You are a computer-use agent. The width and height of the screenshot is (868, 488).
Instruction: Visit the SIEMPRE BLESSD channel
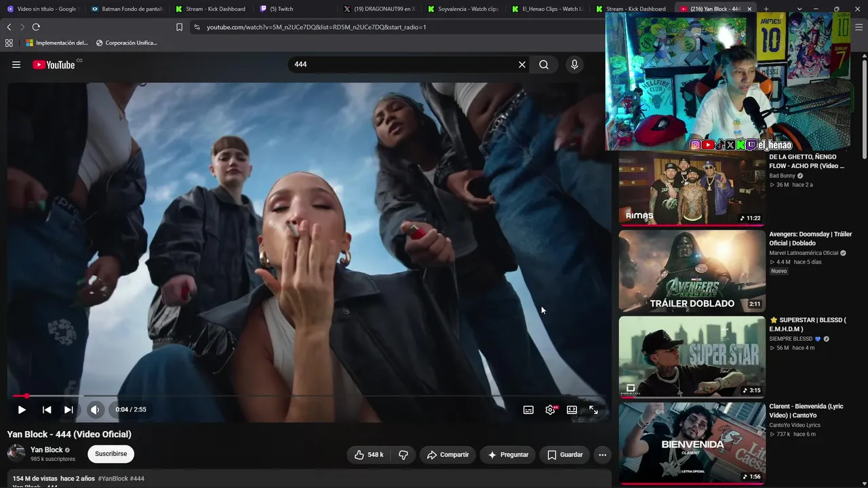791,339
